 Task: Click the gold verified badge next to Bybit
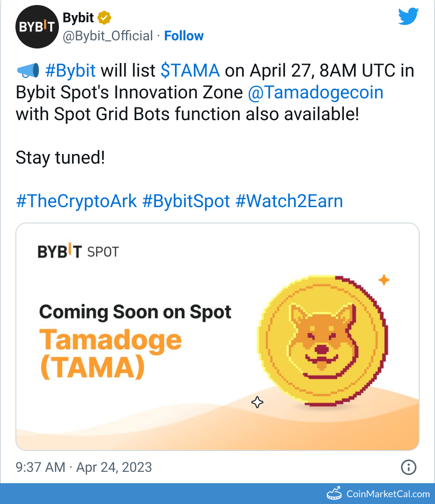[105, 18]
